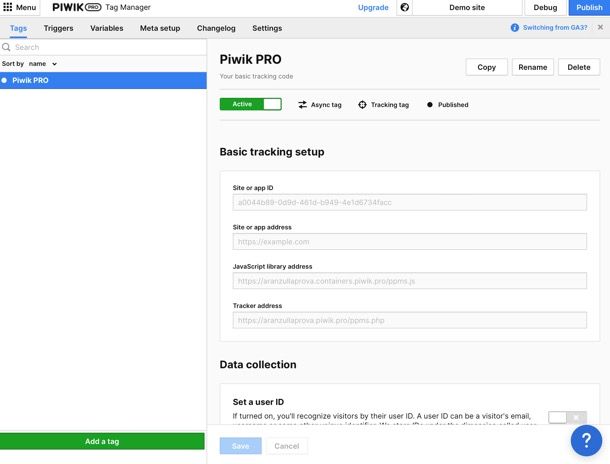This screenshot has height=464, width=610.
Task: Open the help question mark bubble
Action: coord(586,440)
